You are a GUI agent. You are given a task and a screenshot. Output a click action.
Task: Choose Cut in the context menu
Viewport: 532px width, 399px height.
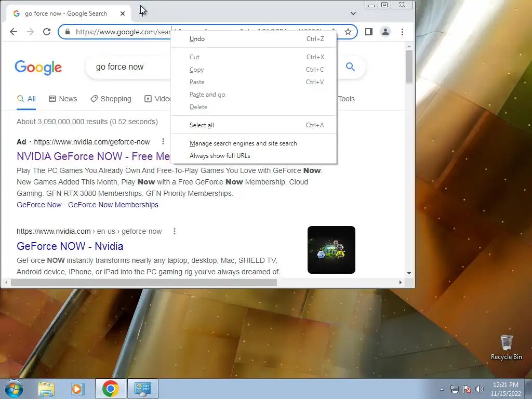(x=254, y=57)
